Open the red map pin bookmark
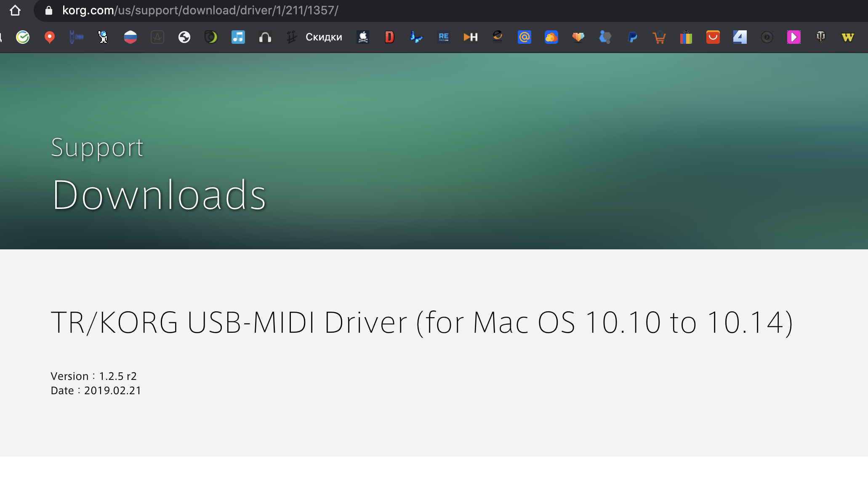This screenshot has width=868, height=481. pyautogui.click(x=50, y=37)
